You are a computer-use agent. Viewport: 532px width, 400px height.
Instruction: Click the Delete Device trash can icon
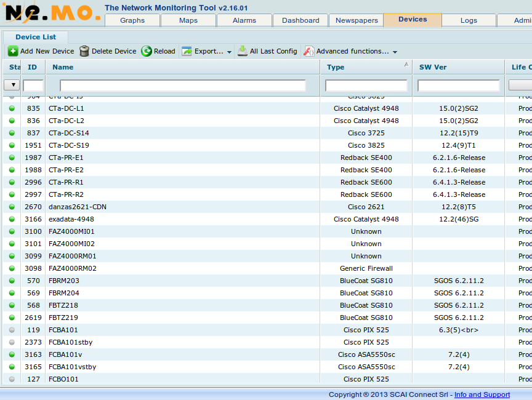84,51
